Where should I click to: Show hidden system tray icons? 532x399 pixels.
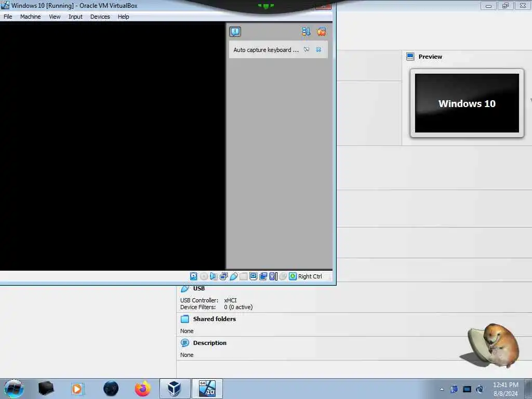[x=442, y=389]
